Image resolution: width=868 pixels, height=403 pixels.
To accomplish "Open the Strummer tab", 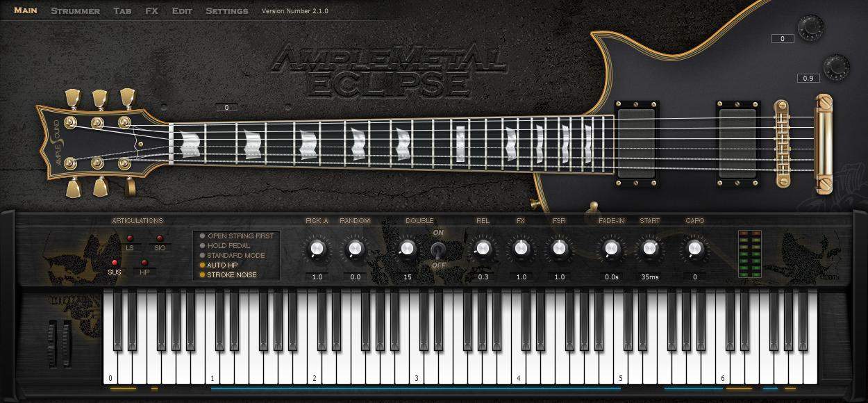I will (75, 11).
